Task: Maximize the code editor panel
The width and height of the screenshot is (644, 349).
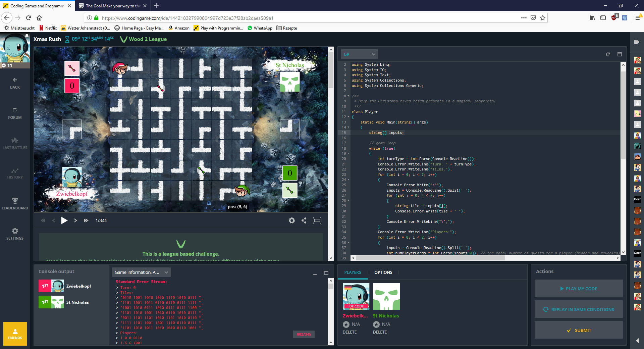Action: [620, 54]
